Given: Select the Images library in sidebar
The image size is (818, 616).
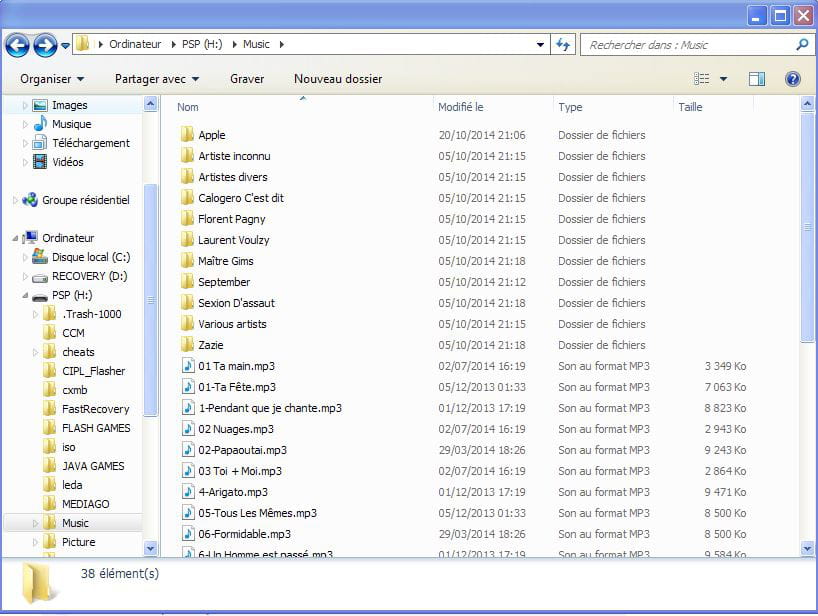Looking at the screenshot, I should 69,105.
